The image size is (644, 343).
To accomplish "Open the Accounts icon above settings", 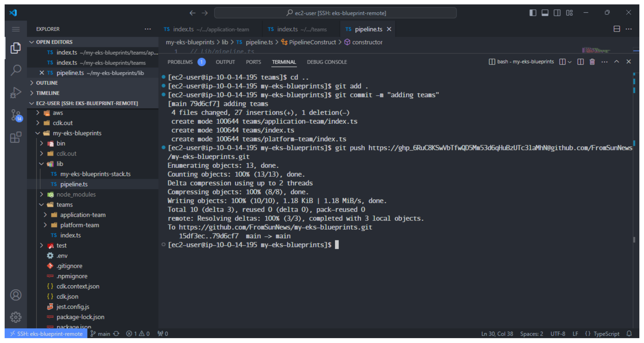I will (16, 295).
